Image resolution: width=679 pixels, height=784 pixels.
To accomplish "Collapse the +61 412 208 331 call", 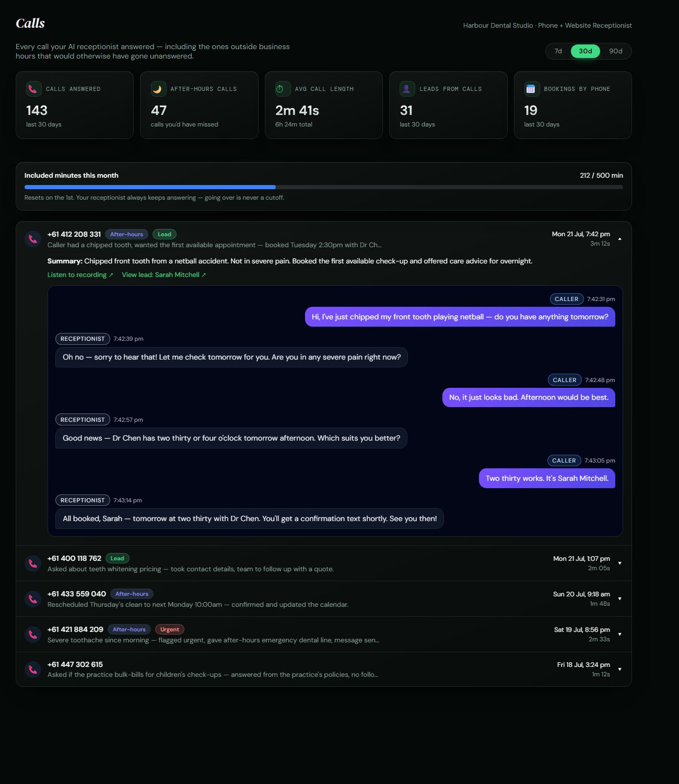I will pos(620,239).
